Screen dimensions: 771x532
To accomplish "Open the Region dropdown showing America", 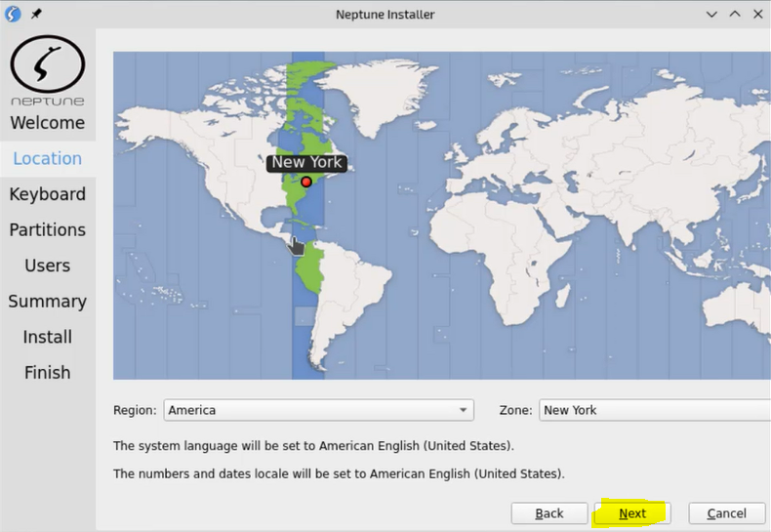I will pyautogui.click(x=318, y=410).
